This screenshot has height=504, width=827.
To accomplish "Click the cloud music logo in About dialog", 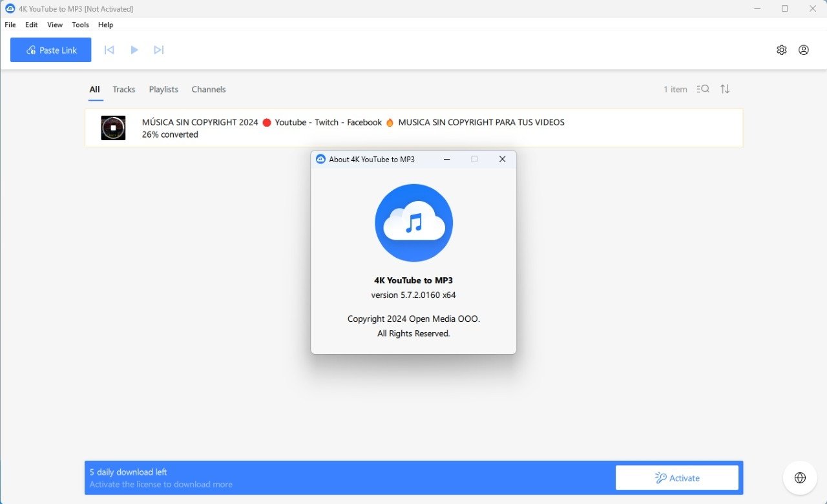I will point(413,223).
